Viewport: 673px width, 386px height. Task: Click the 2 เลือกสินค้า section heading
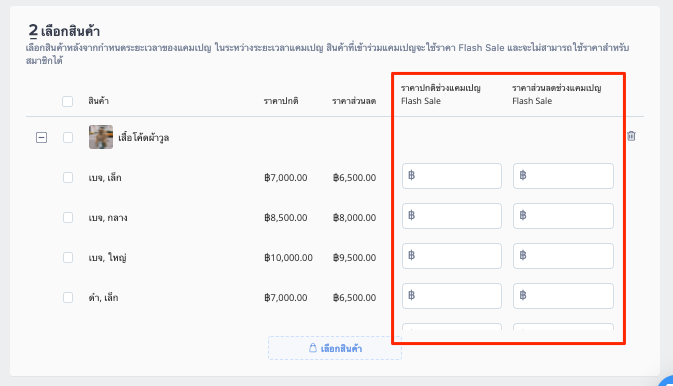tap(64, 31)
